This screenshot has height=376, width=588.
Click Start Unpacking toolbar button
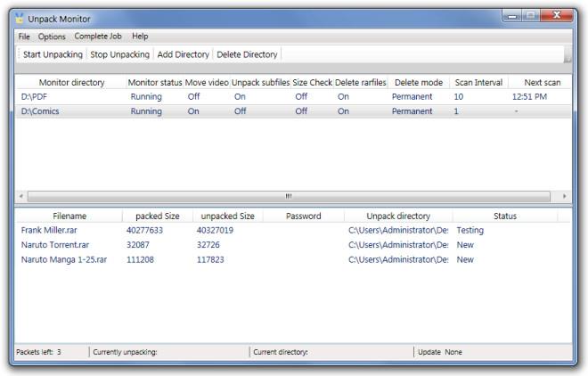53,54
